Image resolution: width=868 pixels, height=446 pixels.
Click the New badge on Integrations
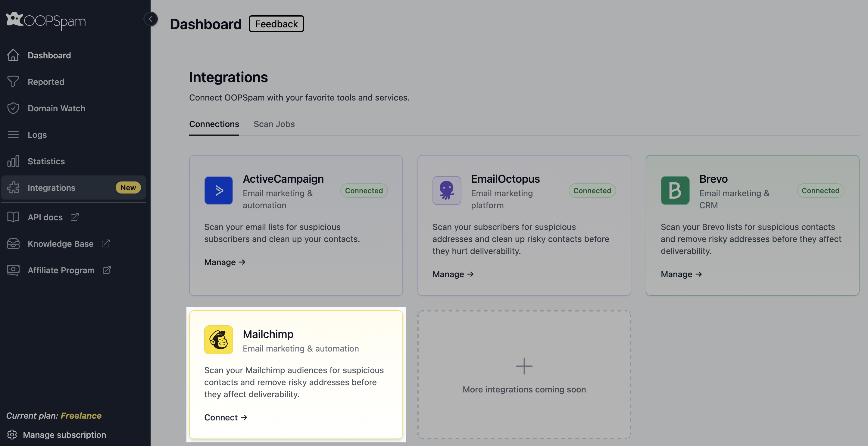click(x=128, y=187)
